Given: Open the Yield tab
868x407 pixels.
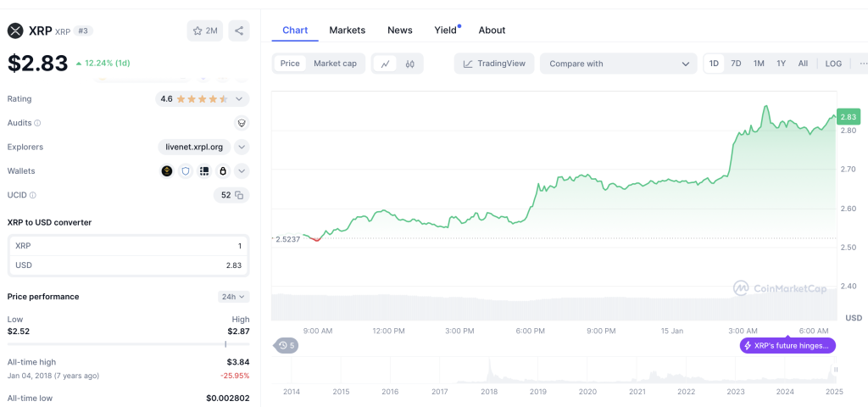Looking at the screenshot, I should click(446, 31).
